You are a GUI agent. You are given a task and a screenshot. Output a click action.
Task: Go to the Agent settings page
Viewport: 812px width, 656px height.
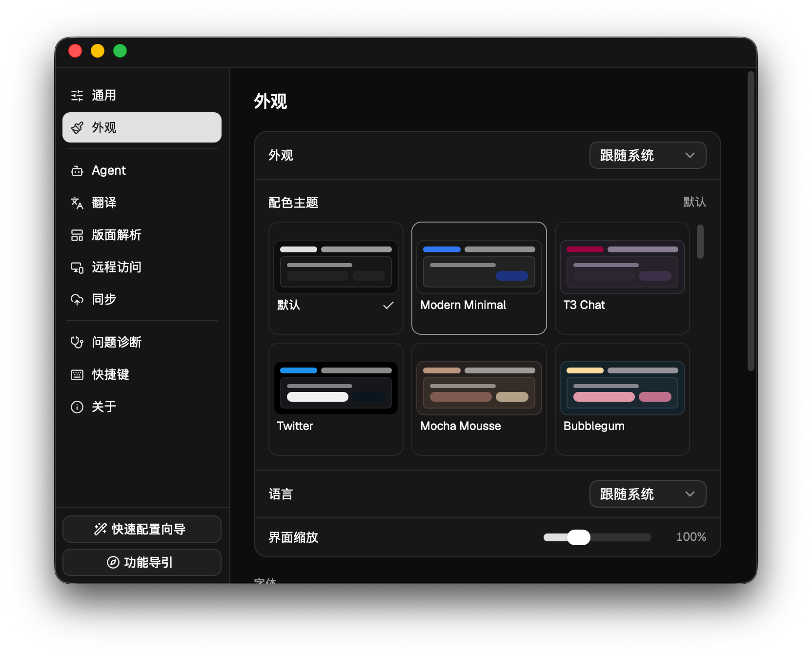click(142, 171)
